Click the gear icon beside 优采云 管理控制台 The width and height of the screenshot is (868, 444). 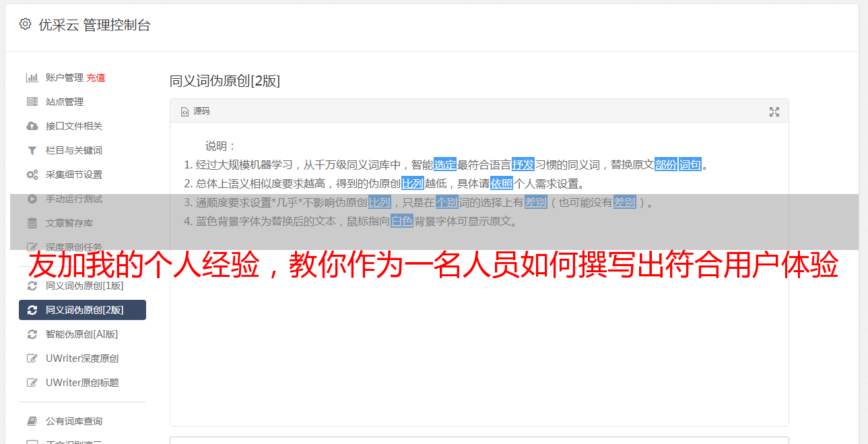click(25, 24)
